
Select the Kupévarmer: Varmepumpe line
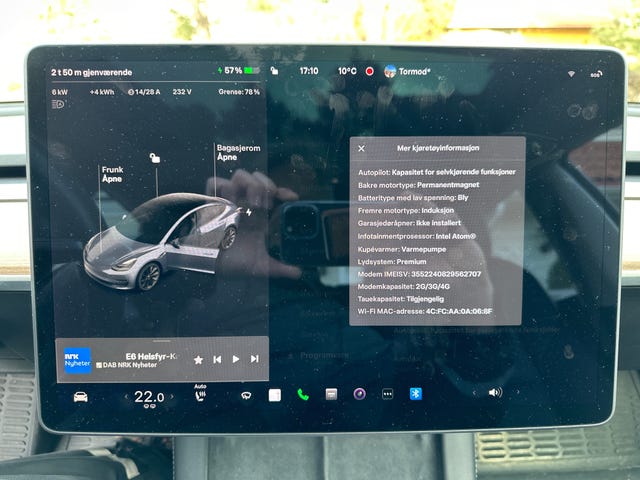point(402,249)
